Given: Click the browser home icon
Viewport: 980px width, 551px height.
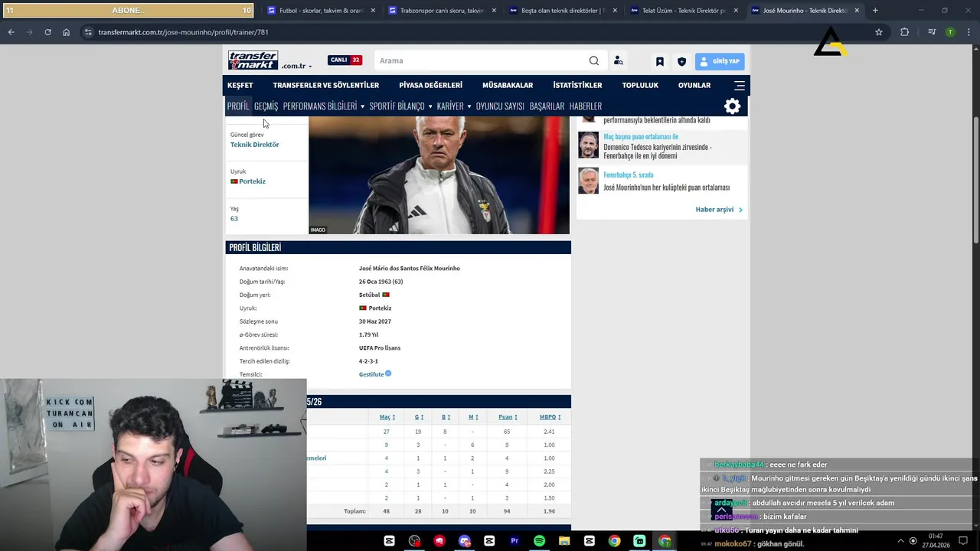Looking at the screenshot, I should [66, 32].
